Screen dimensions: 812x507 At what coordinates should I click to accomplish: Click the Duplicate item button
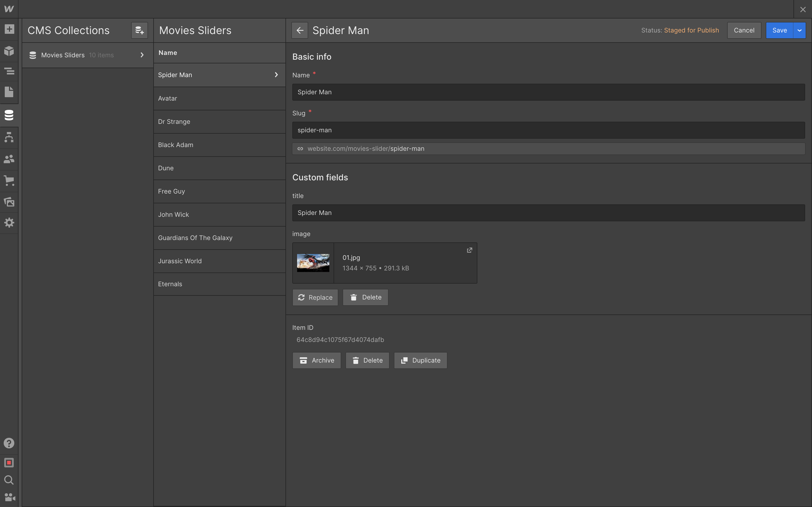tap(420, 360)
